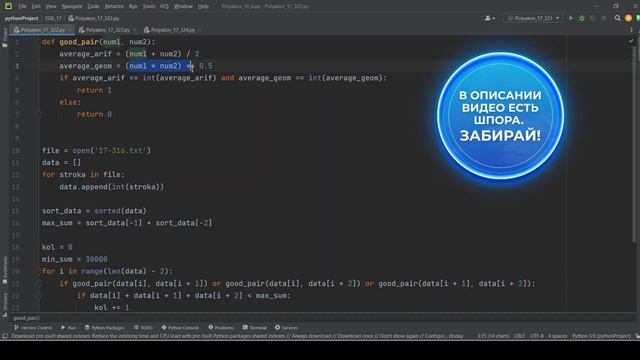
Task: Close the Polyakov_17_324.py tab
Action: 200,30
